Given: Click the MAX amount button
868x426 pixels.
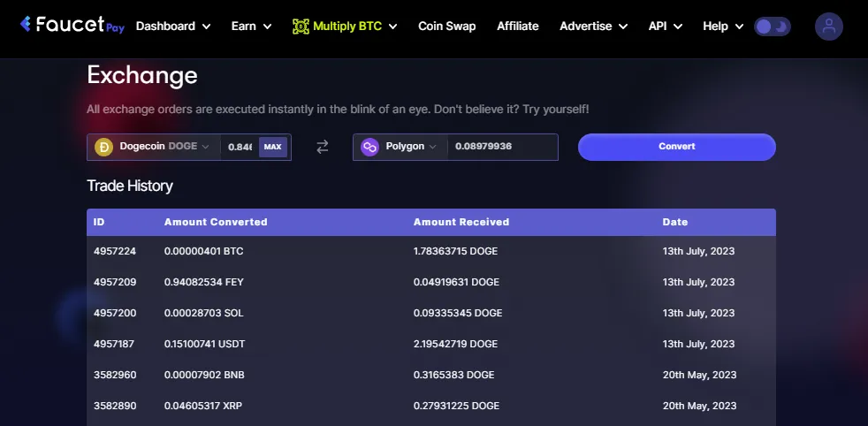Looking at the screenshot, I should 273,148.
